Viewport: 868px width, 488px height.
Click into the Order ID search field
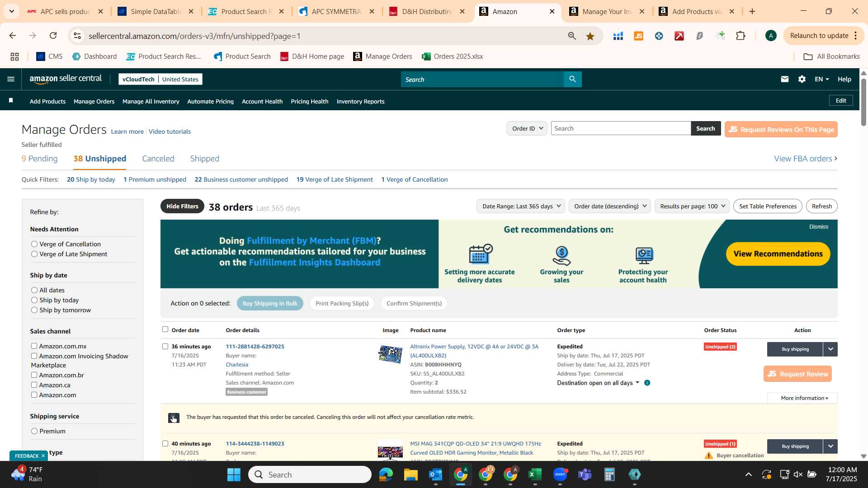point(621,128)
